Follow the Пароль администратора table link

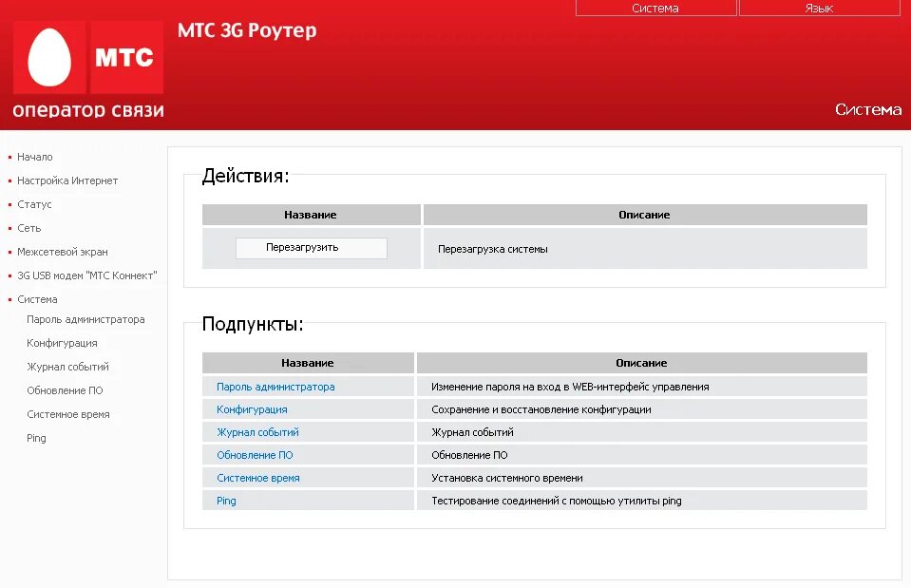click(x=275, y=387)
